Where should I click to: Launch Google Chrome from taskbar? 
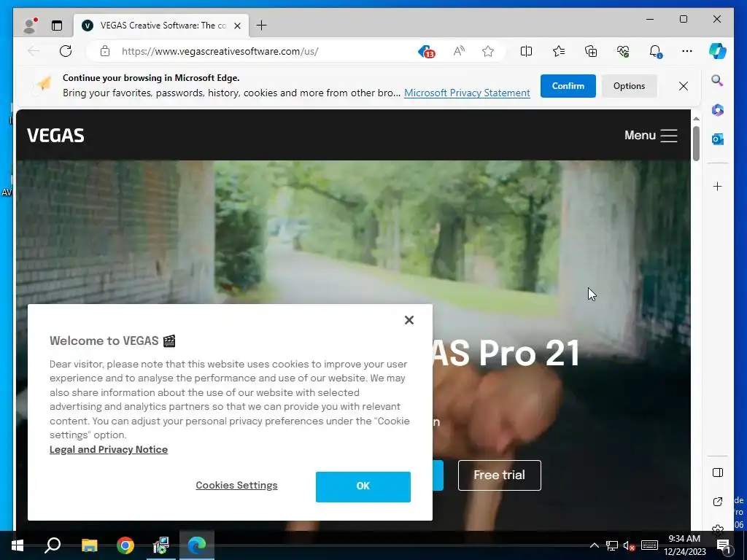pos(125,545)
